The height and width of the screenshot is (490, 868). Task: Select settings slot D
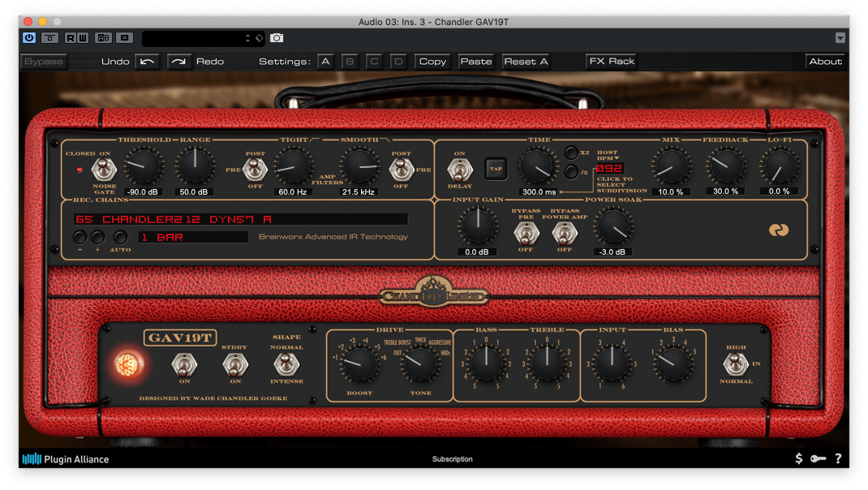click(398, 62)
